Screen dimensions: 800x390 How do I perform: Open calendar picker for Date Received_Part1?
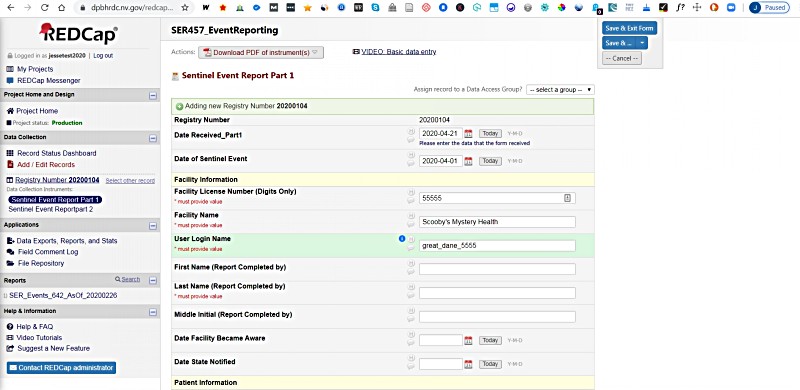[x=468, y=133]
